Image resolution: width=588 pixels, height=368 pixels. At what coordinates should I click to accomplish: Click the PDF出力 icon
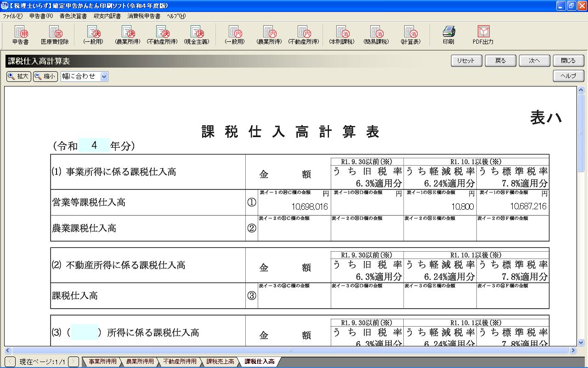click(x=483, y=35)
